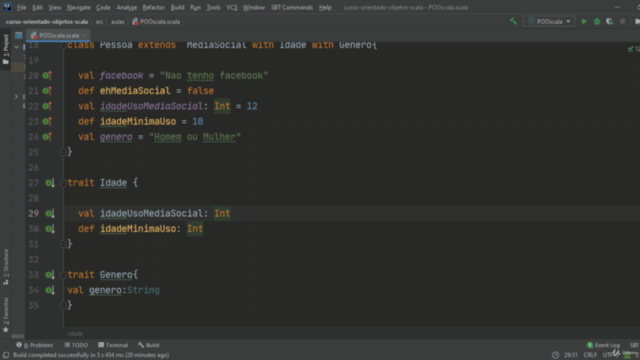Click implemented gutter icon on line 29
This screenshot has height=360, width=640.
[50, 213]
